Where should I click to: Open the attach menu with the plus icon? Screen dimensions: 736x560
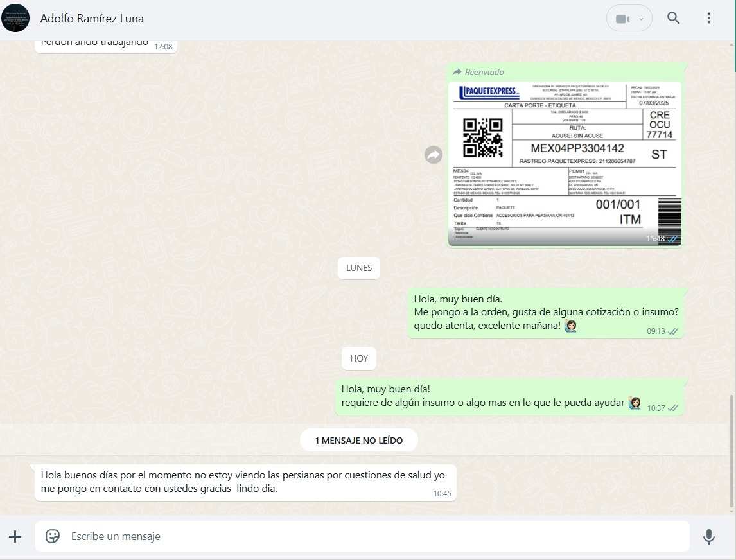pos(15,536)
